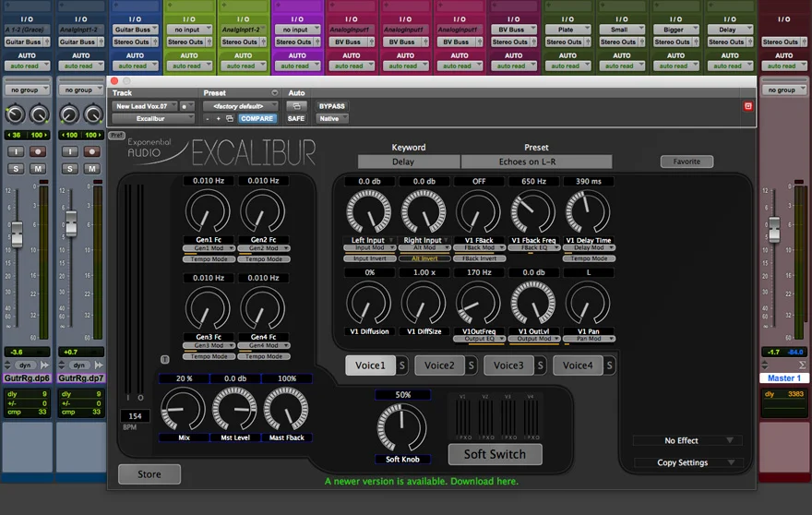Click the previous preset minus button
Screen dimensions: 812x515
coord(208,119)
